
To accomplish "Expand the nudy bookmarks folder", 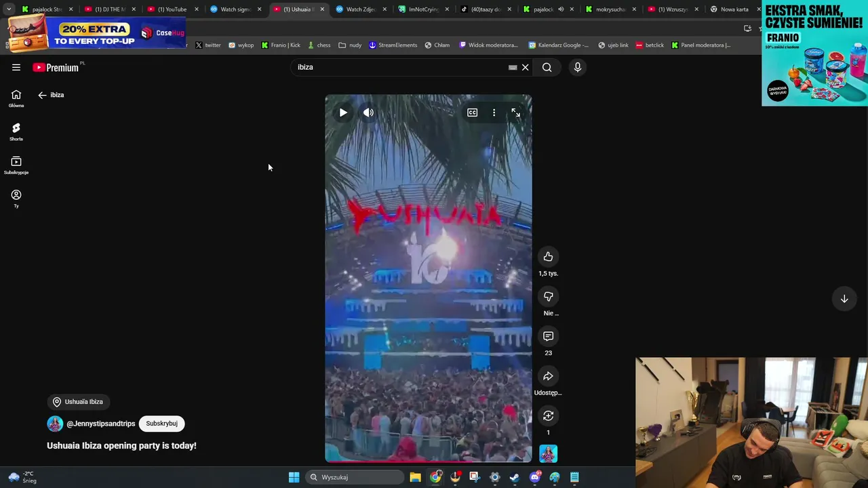I will (350, 45).
